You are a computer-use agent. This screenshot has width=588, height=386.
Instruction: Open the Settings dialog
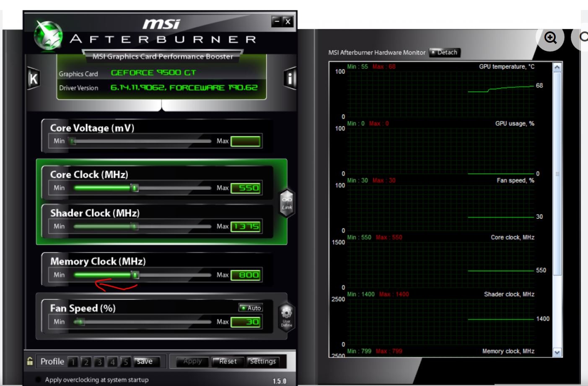coord(263,361)
